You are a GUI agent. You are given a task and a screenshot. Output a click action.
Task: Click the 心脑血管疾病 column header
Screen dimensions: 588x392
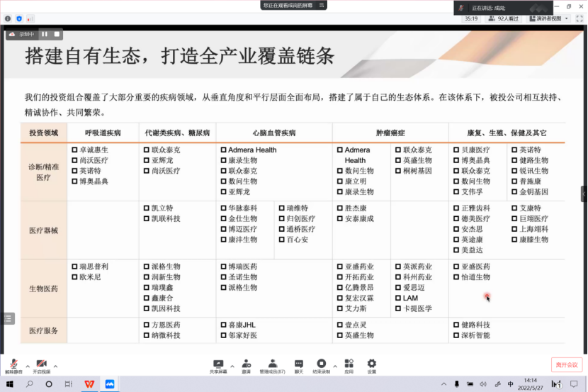pyautogui.click(x=274, y=133)
